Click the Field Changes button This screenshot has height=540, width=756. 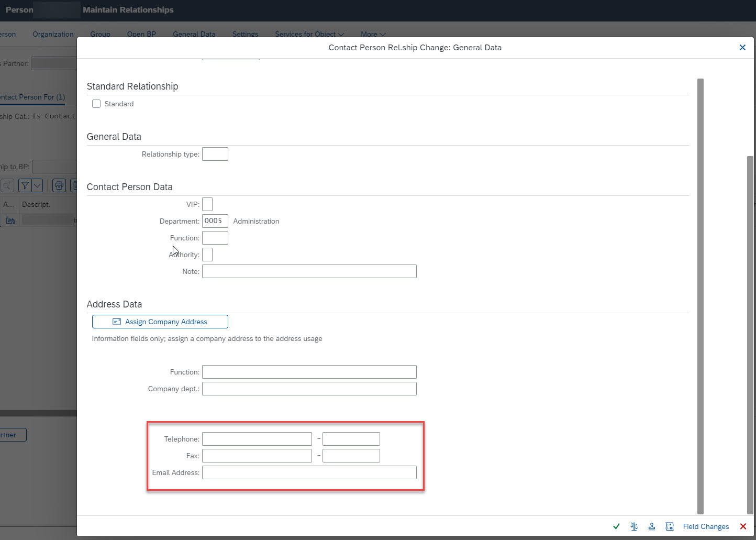(x=706, y=526)
